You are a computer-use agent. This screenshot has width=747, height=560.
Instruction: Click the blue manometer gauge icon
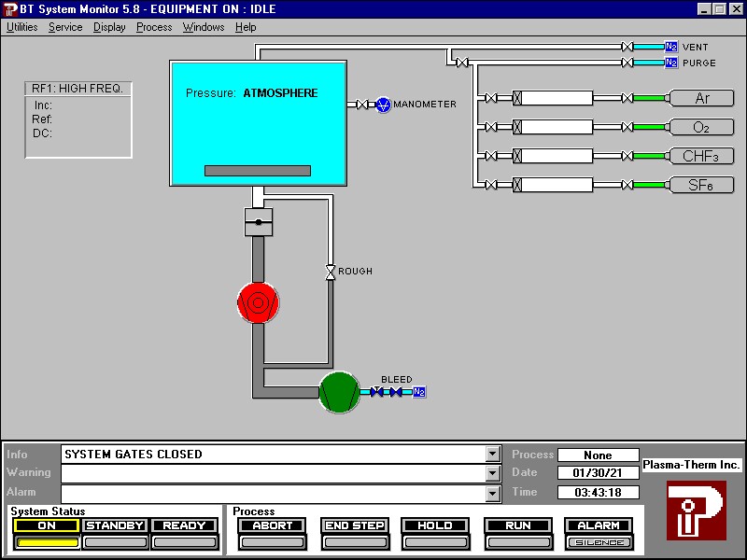point(383,105)
